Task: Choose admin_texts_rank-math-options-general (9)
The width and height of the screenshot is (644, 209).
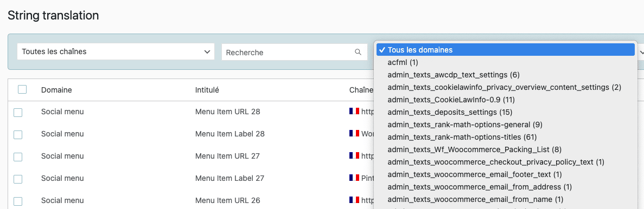Action: [505, 124]
